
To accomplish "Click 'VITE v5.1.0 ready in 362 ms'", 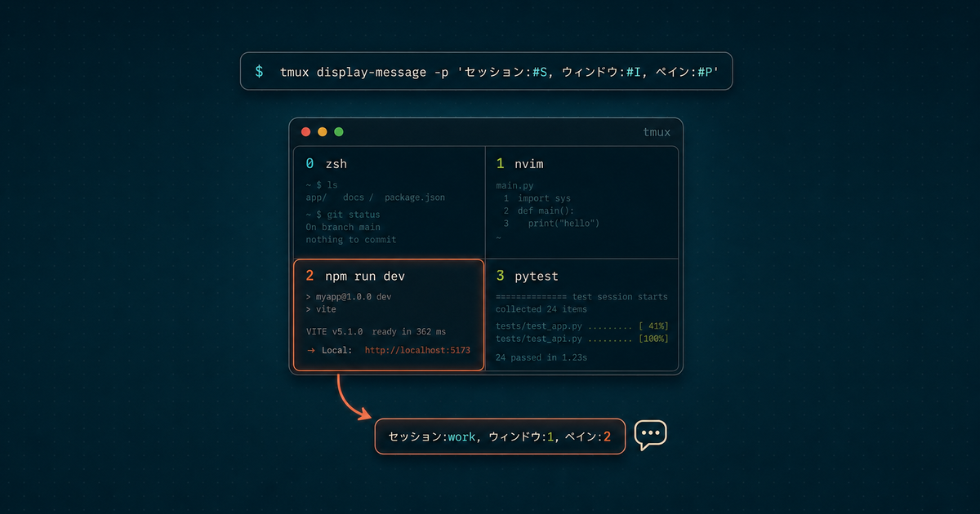I will (x=376, y=332).
